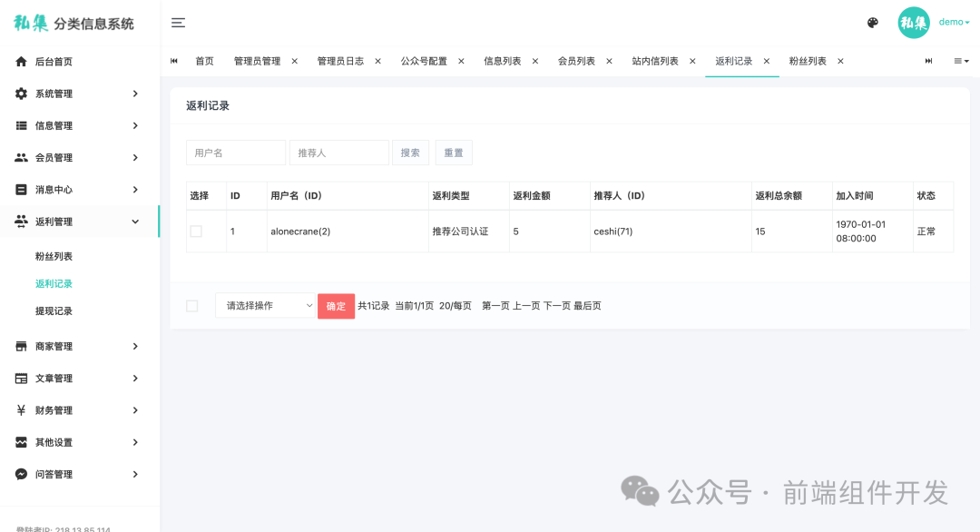Click the 推荐人 search field
The width and height of the screenshot is (980, 532).
[x=338, y=153]
